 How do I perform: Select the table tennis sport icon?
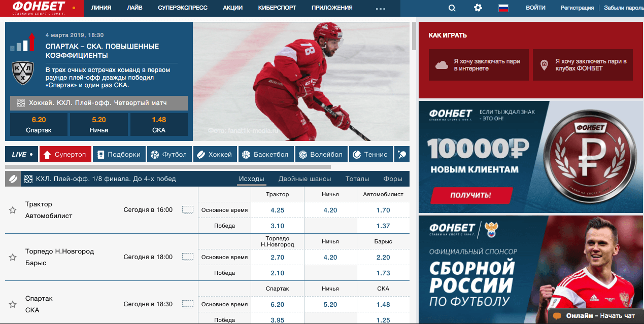pos(402,155)
